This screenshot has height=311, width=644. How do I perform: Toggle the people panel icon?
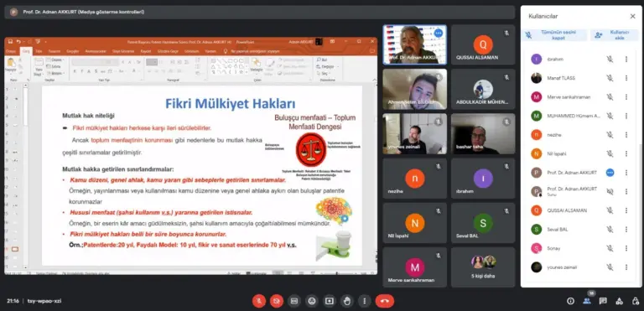click(x=586, y=301)
